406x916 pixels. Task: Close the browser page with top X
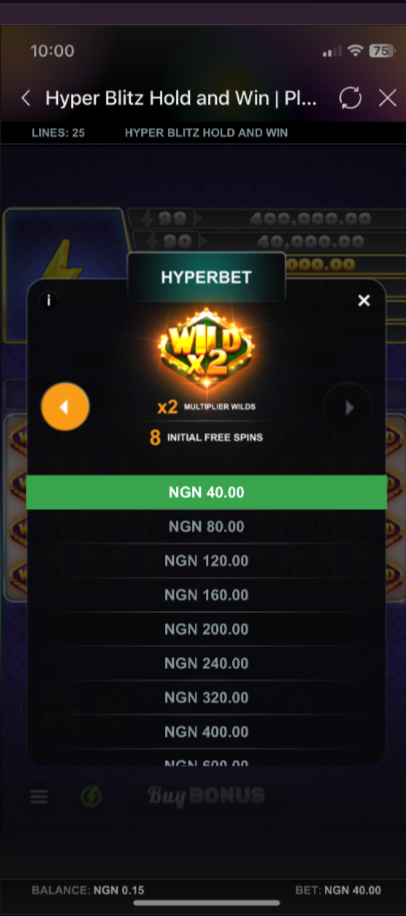point(388,98)
